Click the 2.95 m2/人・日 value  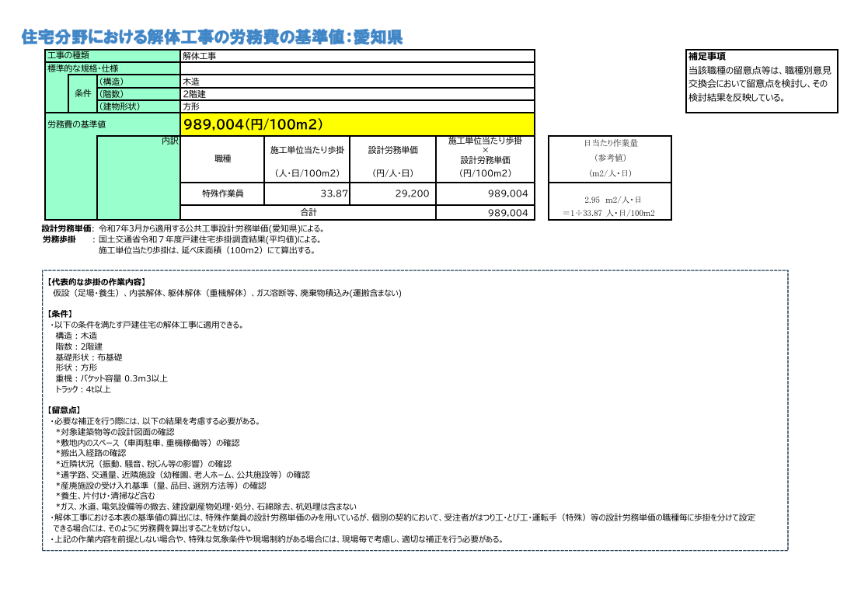pyautogui.click(x=610, y=200)
